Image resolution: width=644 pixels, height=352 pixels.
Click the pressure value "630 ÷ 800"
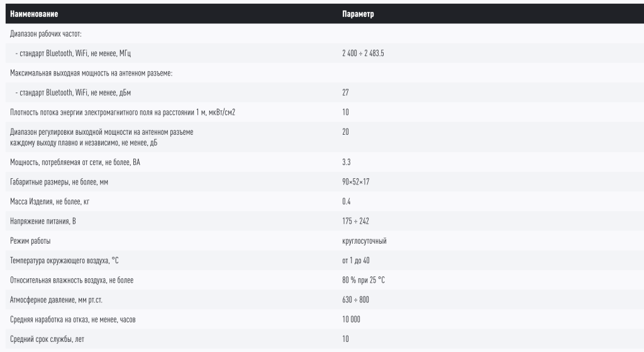point(355,300)
